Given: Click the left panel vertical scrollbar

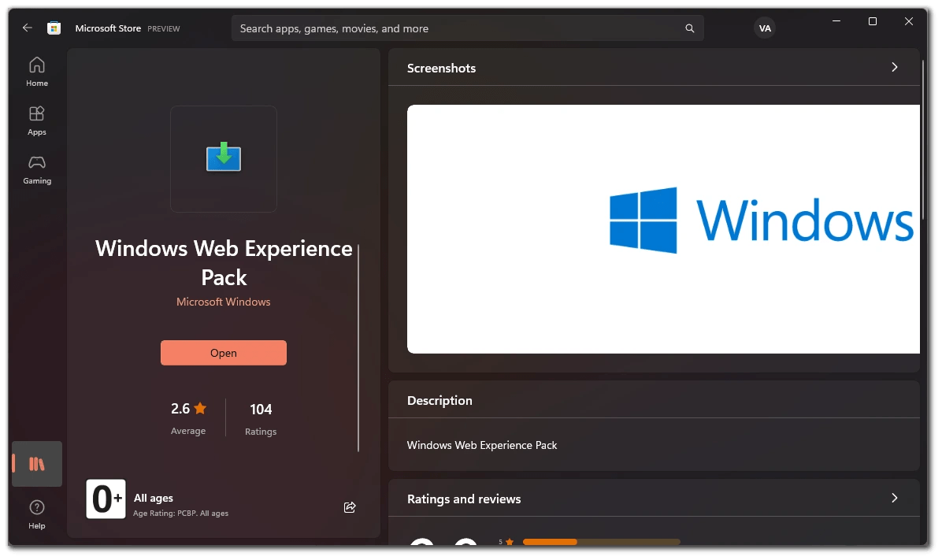Looking at the screenshot, I should click(358, 348).
